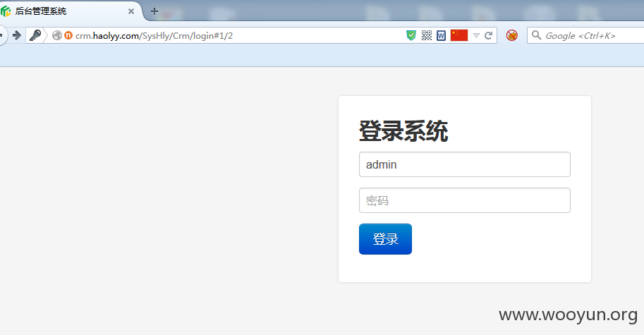
Task: Click the search magnifier icon
Action: click(536, 35)
